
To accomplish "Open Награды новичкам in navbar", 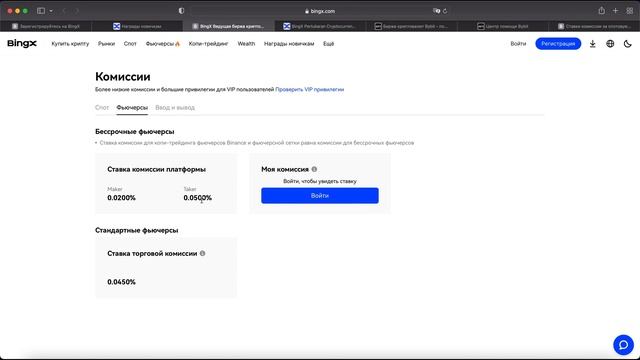I will [x=289, y=44].
